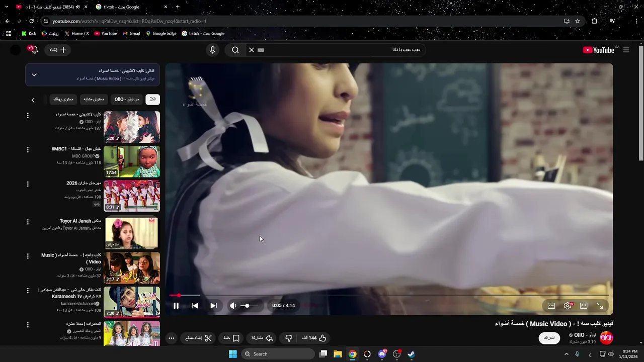Create a clip with scissors button
The height and width of the screenshot is (362, 644).
coord(199,338)
